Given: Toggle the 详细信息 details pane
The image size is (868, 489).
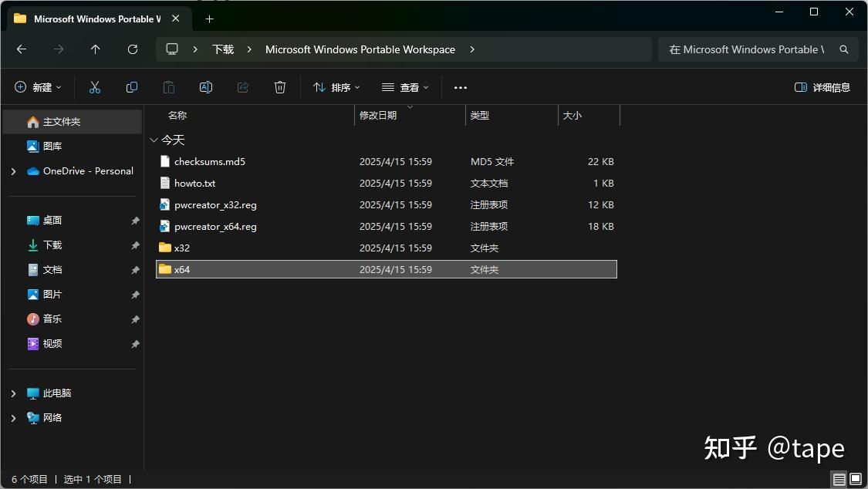Looking at the screenshot, I should tap(822, 86).
